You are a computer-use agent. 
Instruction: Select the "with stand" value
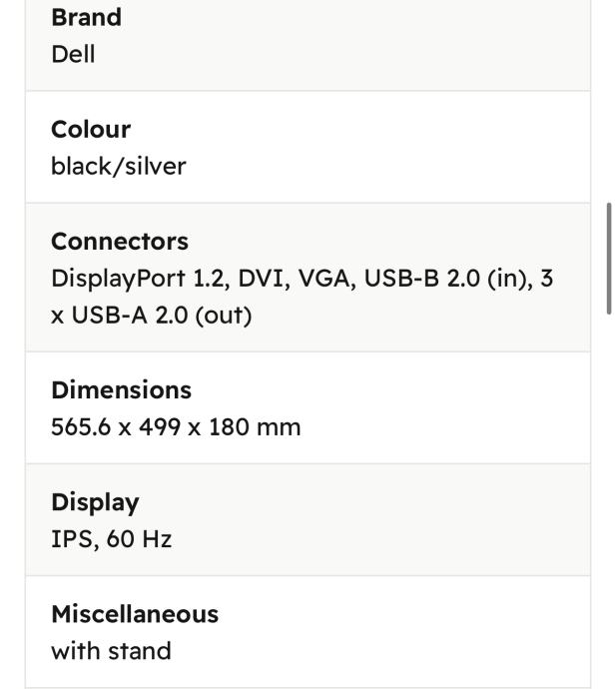tap(111, 651)
